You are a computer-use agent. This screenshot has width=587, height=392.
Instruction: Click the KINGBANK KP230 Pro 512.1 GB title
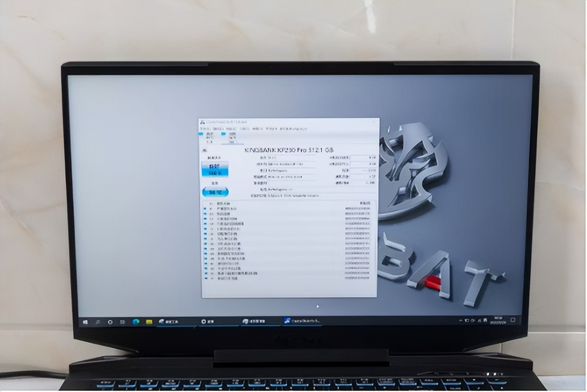tap(289, 150)
